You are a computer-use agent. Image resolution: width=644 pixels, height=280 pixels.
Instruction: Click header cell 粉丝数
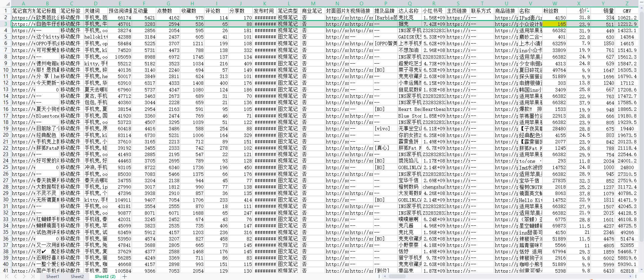click(554, 11)
